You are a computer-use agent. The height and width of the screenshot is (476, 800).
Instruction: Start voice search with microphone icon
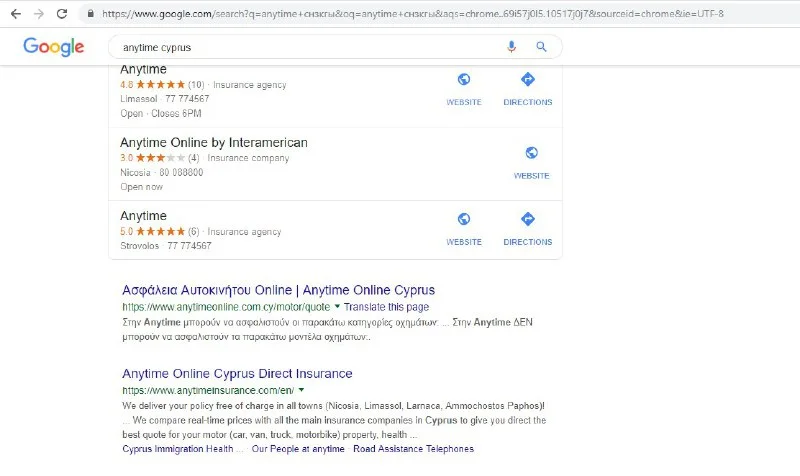point(512,46)
